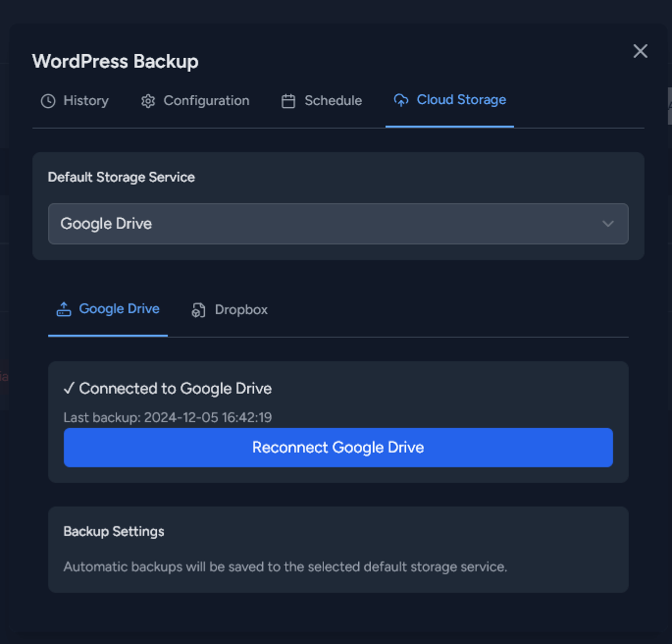
Task: Click the Google Drive upload icon
Action: point(64,309)
